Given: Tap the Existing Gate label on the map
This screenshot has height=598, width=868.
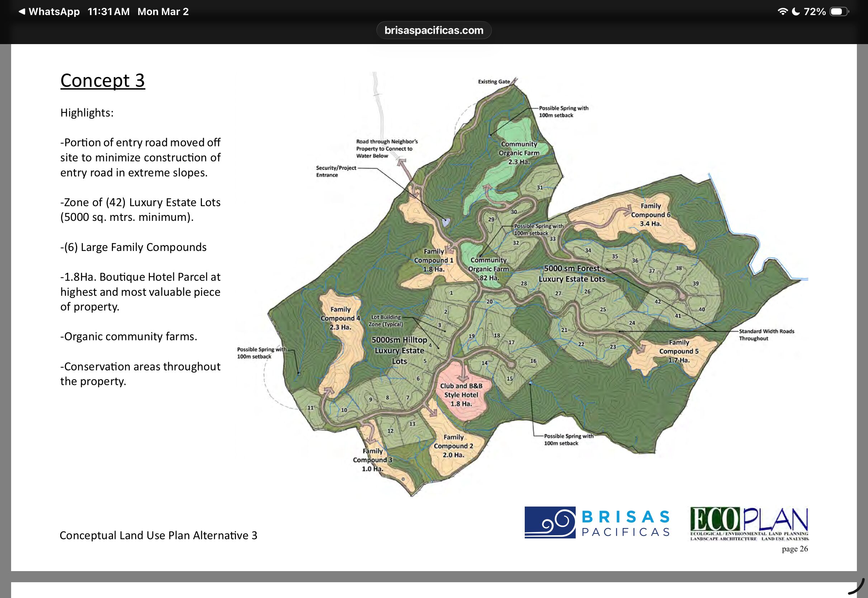Looking at the screenshot, I should tap(494, 82).
